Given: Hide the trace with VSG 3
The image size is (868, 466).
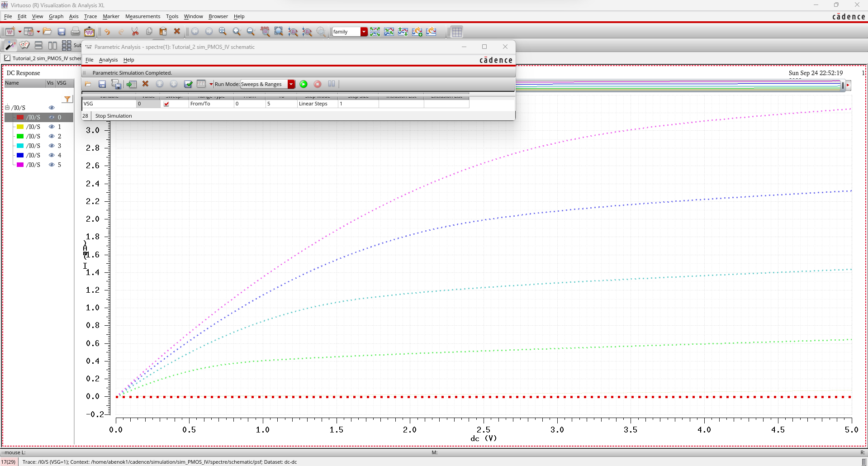Looking at the screenshot, I should pos(52,146).
